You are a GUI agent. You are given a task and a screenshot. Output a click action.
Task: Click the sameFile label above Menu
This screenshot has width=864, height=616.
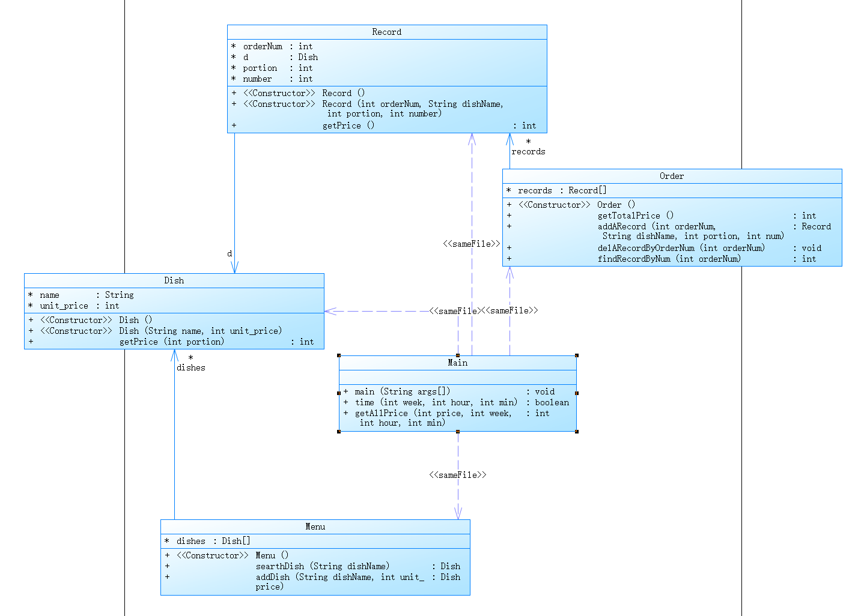click(458, 475)
